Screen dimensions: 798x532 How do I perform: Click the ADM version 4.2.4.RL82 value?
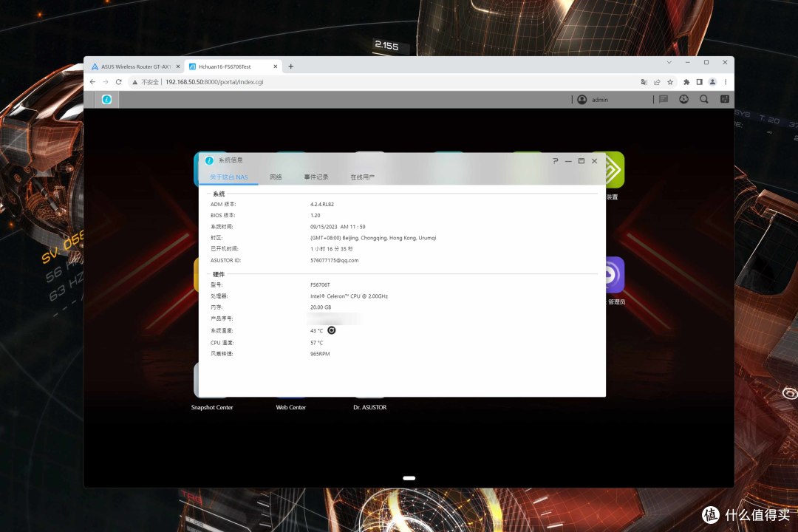click(x=321, y=204)
